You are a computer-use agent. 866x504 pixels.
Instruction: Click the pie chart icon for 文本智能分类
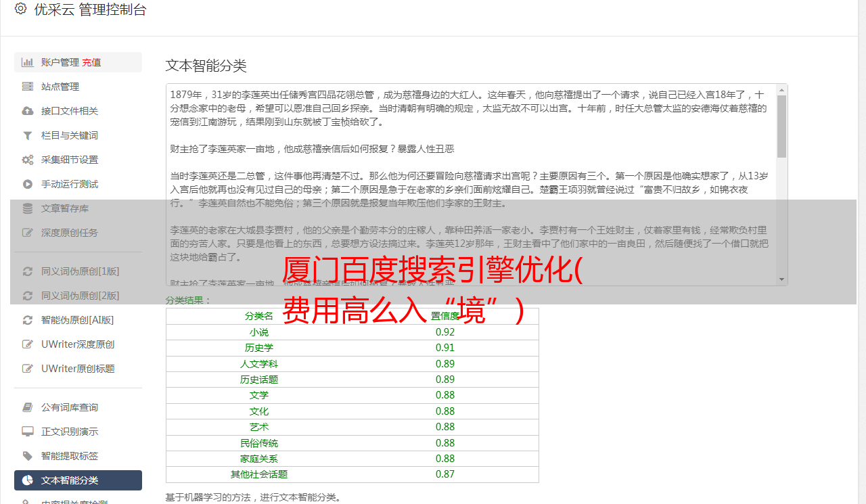click(28, 480)
